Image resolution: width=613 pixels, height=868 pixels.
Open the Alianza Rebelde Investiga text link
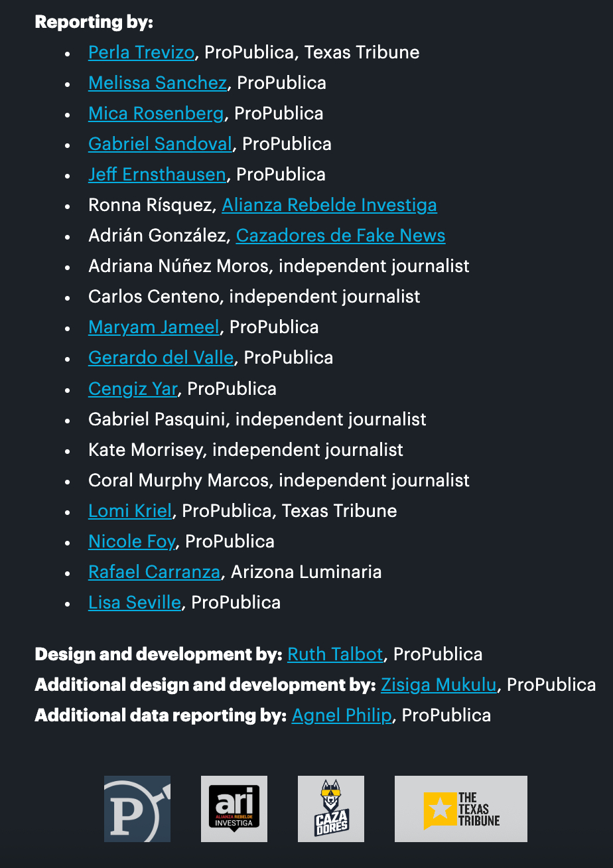point(329,205)
